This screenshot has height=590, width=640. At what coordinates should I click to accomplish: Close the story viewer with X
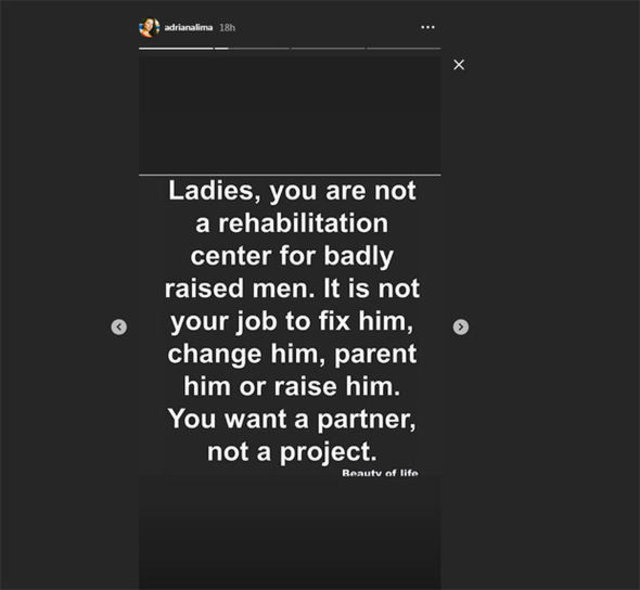pos(459,65)
